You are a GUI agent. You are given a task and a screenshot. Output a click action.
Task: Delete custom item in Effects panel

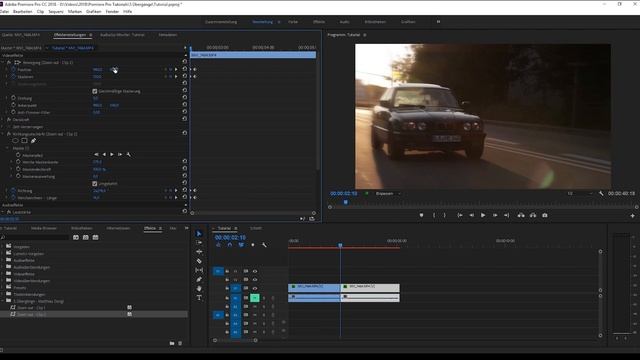[180, 343]
